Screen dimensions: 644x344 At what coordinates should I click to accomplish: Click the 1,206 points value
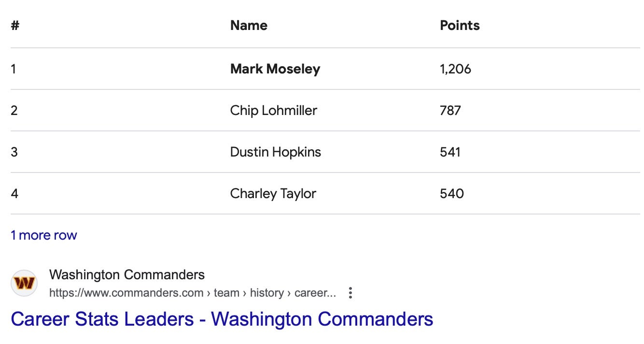[455, 69]
